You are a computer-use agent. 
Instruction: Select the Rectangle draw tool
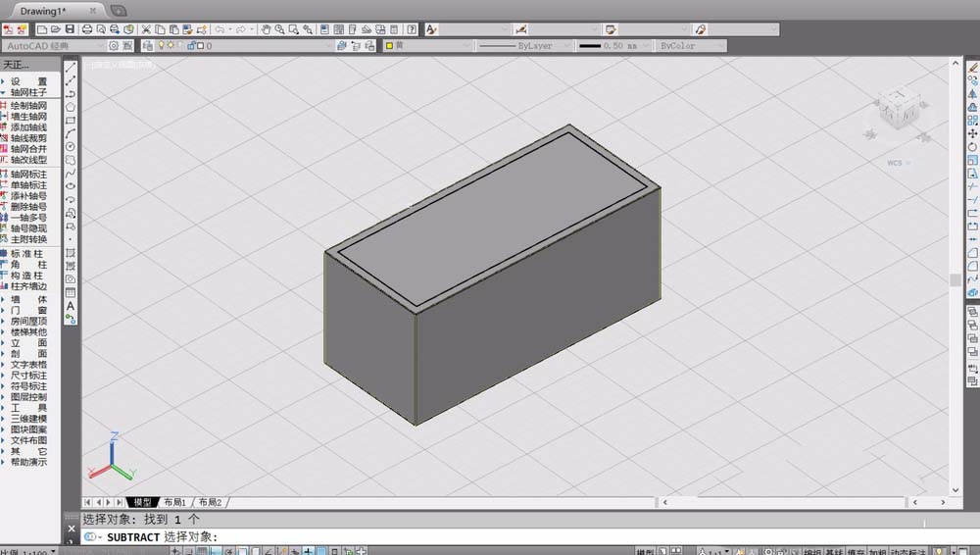(x=71, y=121)
